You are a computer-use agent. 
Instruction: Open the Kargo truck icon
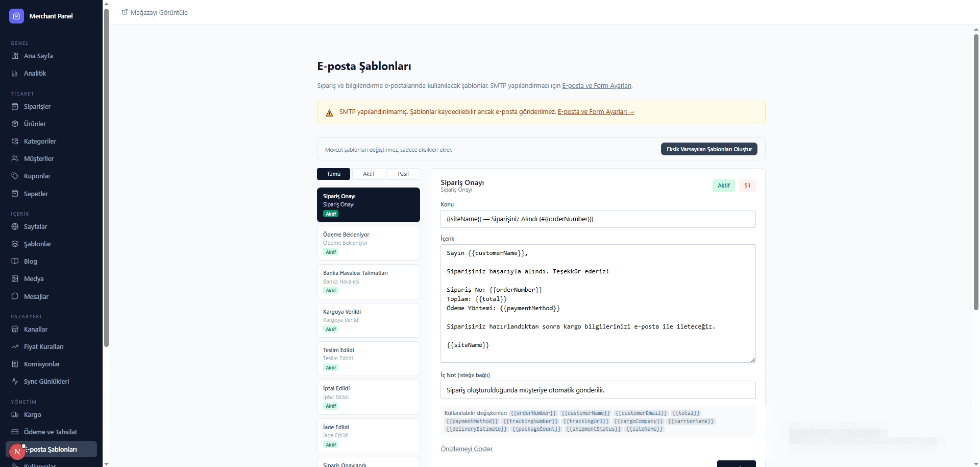15,415
